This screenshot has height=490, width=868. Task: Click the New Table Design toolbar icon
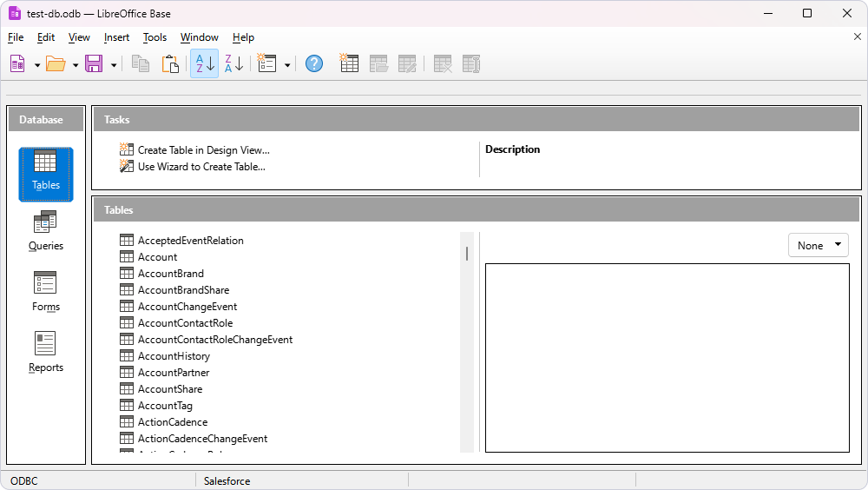tap(349, 64)
